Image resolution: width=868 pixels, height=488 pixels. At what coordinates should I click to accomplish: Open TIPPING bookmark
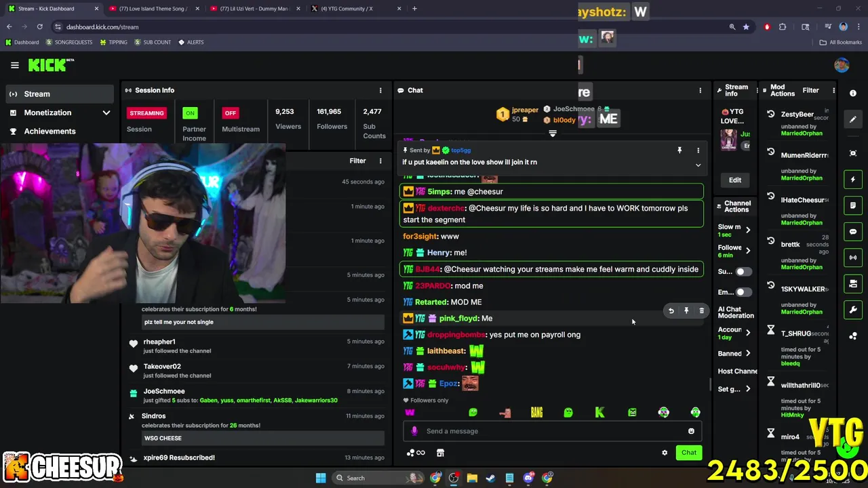[x=113, y=42]
